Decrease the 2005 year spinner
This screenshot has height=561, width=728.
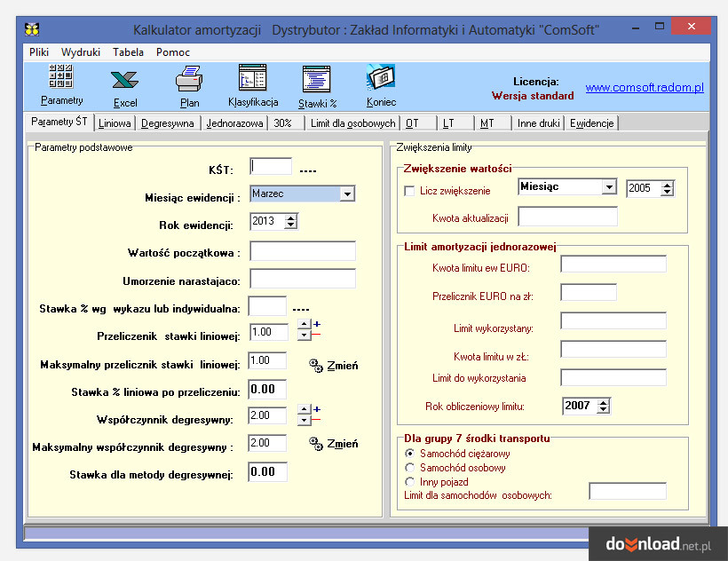(x=667, y=192)
